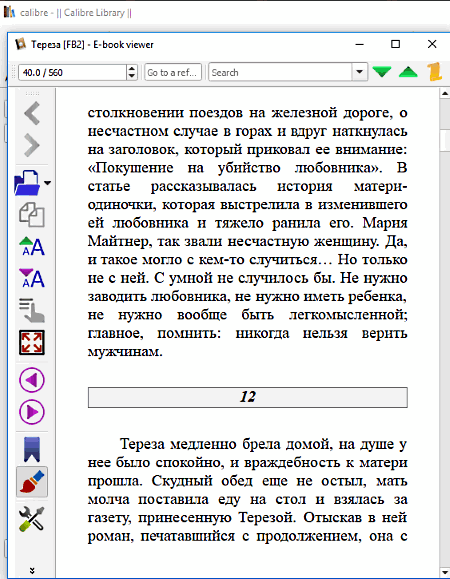Decrease font size with the purple-arrow A icon
The image size is (450, 579).
click(x=32, y=278)
